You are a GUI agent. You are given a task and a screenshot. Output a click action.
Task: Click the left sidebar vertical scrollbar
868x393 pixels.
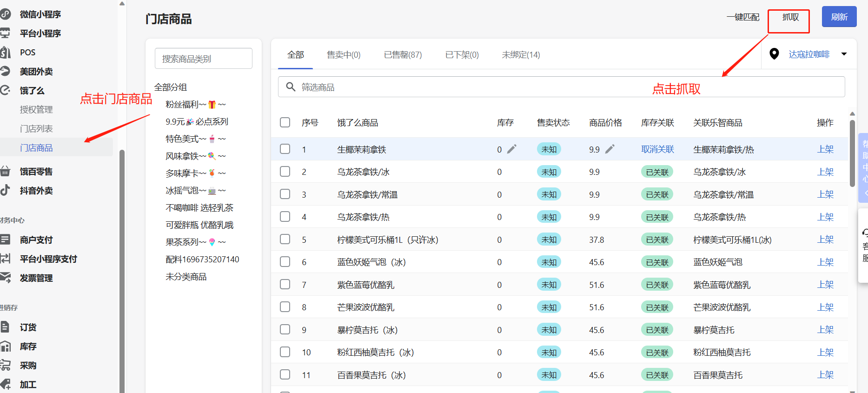tap(122, 271)
